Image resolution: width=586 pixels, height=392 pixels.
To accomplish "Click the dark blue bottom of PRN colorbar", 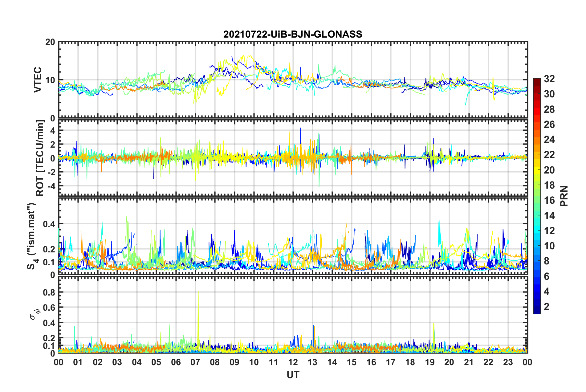I will [537, 310].
